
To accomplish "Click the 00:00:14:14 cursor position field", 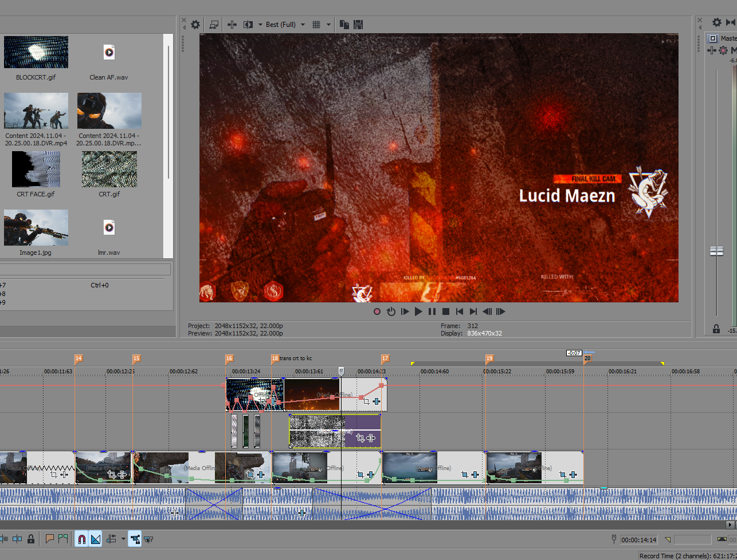I will click(x=638, y=540).
